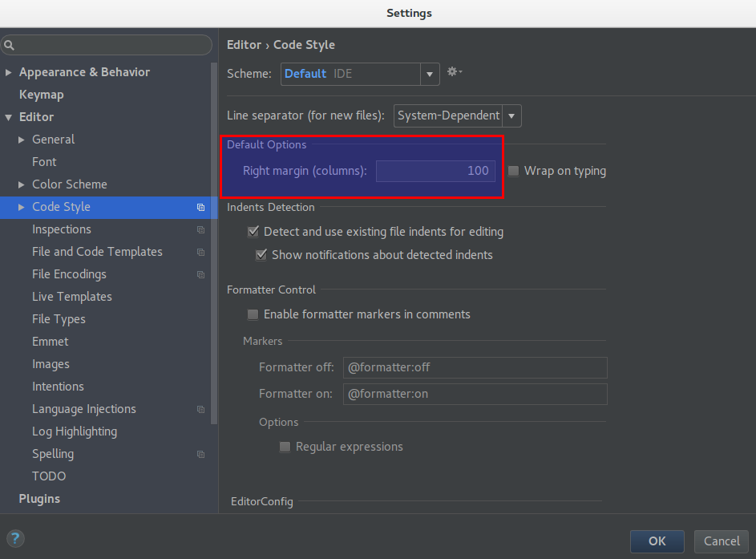This screenshot has width=756, height=559.
Task: Disable Detect and use existing file indents
Action: 253,231
